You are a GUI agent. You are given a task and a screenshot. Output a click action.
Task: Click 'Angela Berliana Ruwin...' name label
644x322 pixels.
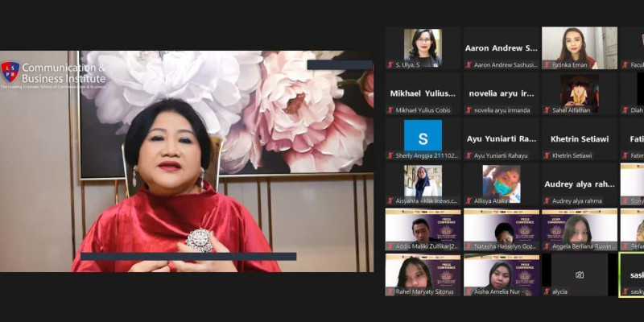[584, 246]
